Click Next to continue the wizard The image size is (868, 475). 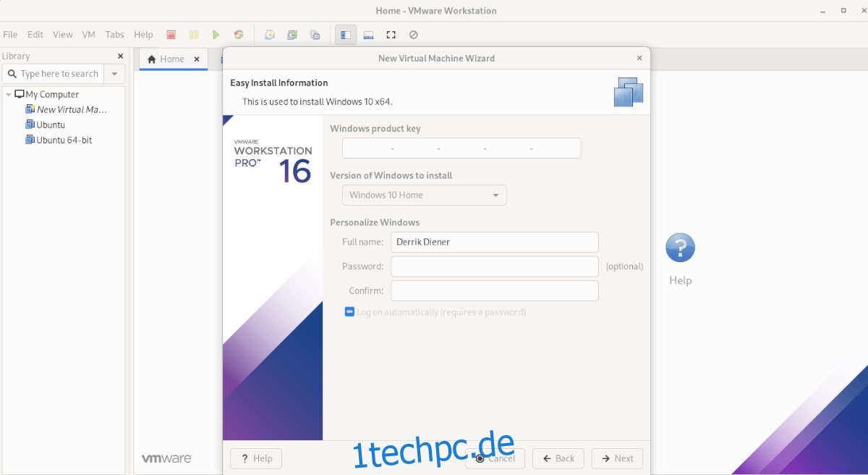(617, 458)
